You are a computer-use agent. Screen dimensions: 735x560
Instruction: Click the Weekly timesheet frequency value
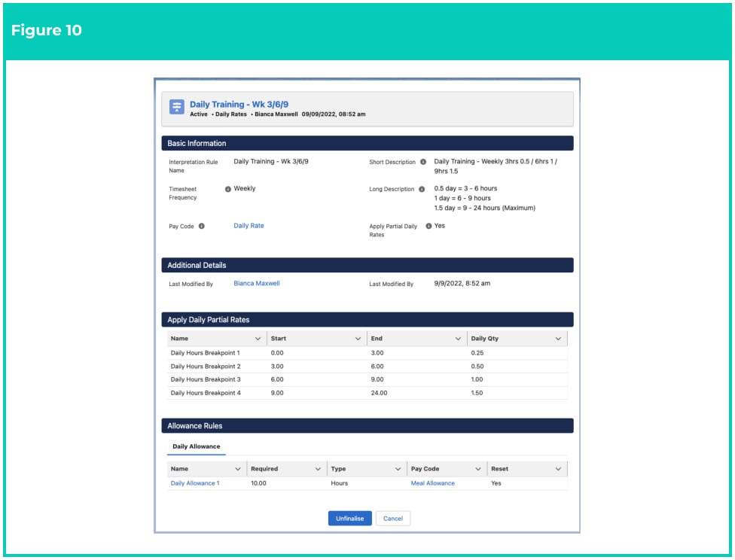[245, 188]
